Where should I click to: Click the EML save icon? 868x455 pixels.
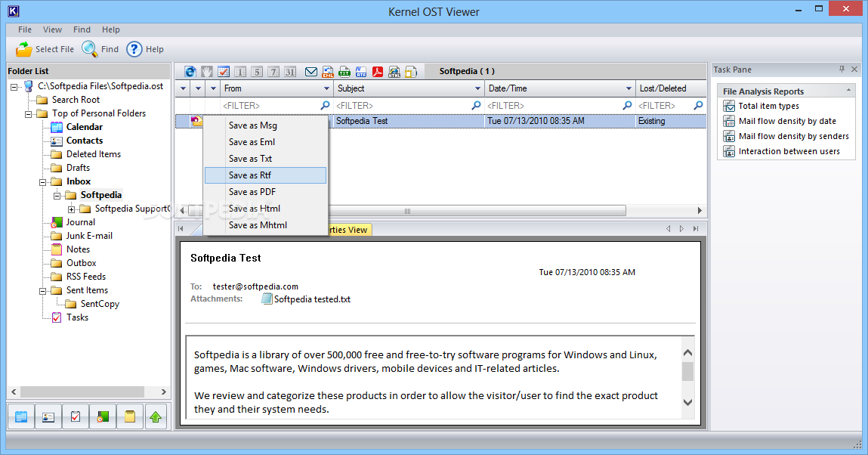tap(328, 71)
